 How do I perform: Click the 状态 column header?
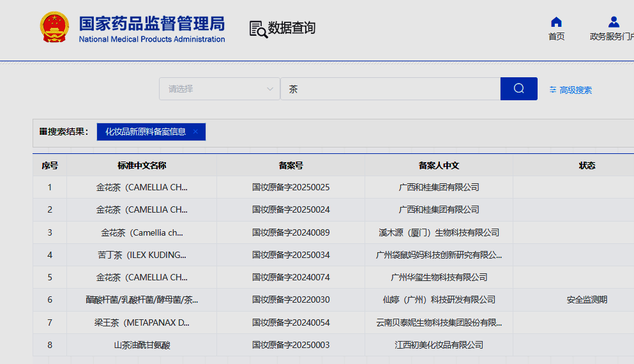(x=587, y=165)
